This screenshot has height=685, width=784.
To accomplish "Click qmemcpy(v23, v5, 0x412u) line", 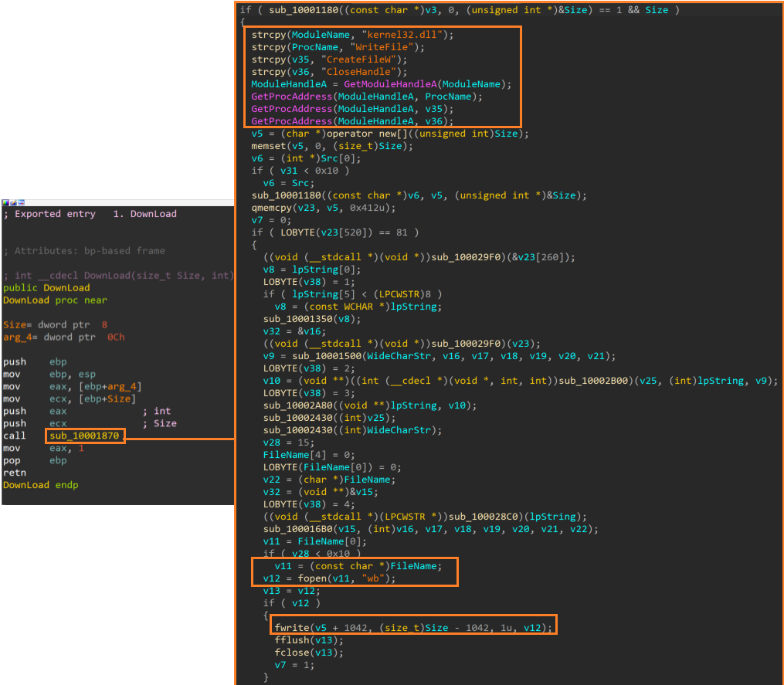I will pos(324,208).
